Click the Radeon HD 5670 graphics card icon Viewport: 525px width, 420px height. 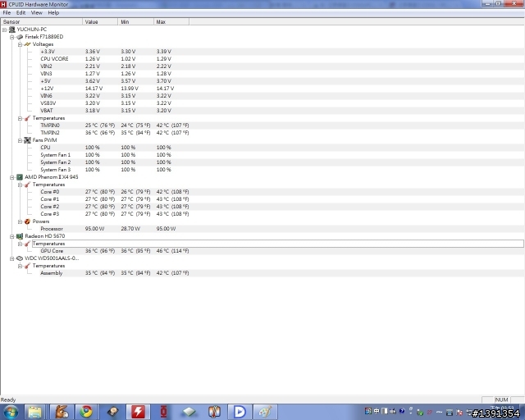(x=20, y=236)
